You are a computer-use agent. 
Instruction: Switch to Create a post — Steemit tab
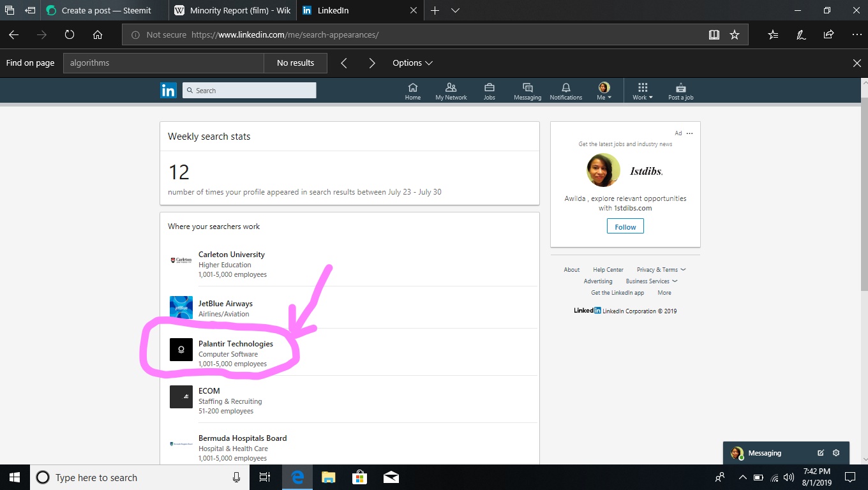[x=106, y=11]
